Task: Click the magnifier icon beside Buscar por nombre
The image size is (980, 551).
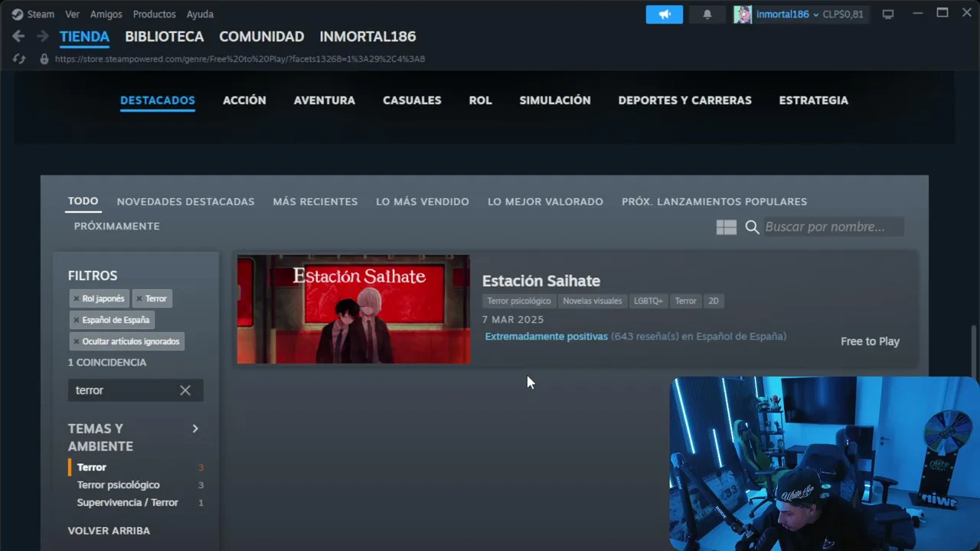Action: [x=752, y=227]
